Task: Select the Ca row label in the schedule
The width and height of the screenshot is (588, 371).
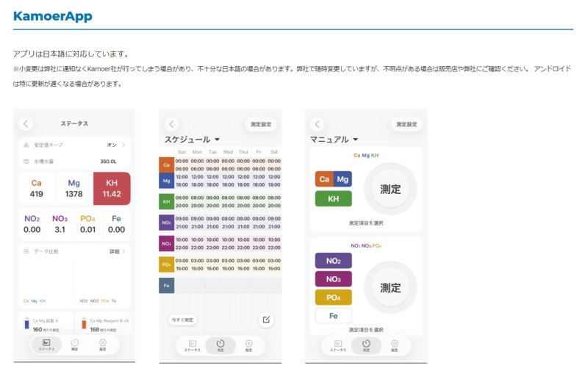Action: click(167, 165)
